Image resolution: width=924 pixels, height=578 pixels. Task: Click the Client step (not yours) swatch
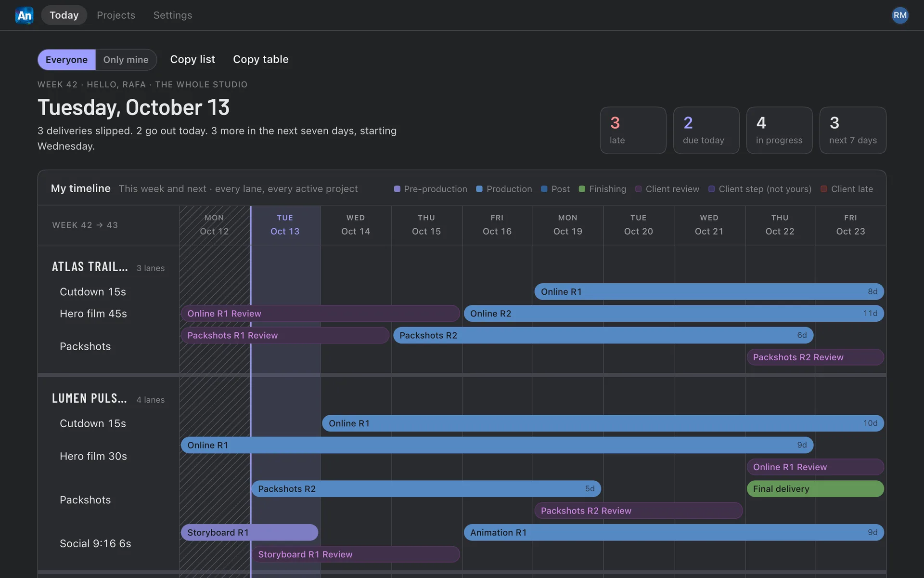(x=712, y=189)
